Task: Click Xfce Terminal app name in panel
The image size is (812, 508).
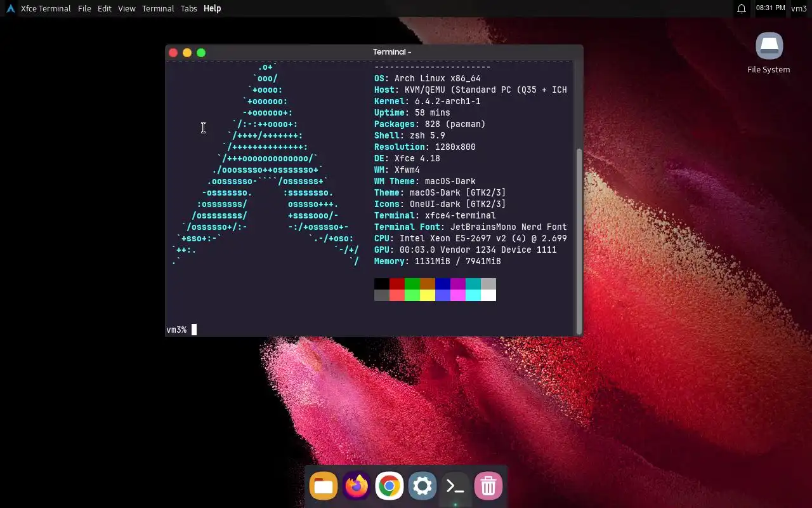Action: [x=46, y=8]
